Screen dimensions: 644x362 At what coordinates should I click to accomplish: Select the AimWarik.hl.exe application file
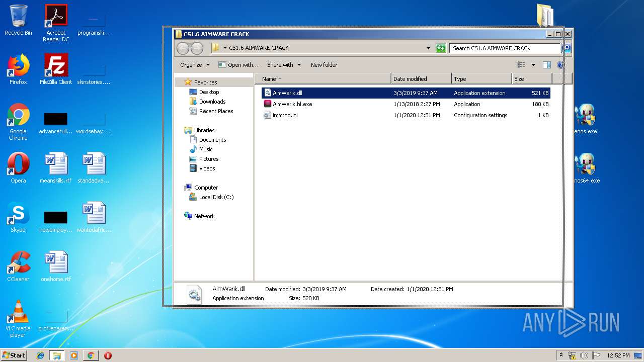[406, 104]
